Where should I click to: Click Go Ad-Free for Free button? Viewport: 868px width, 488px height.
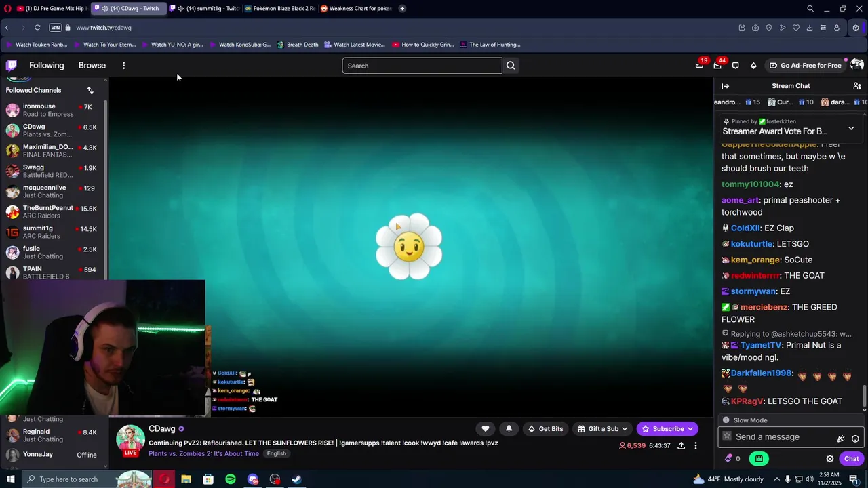click(805, 66)
